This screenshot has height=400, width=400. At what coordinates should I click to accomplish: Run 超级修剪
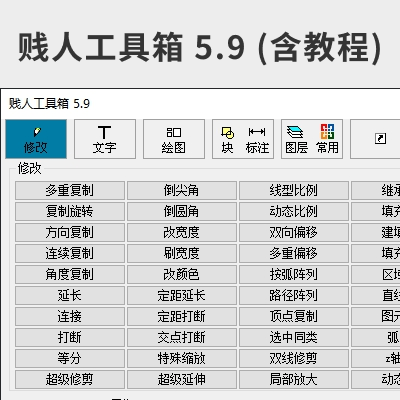point(70,379)
